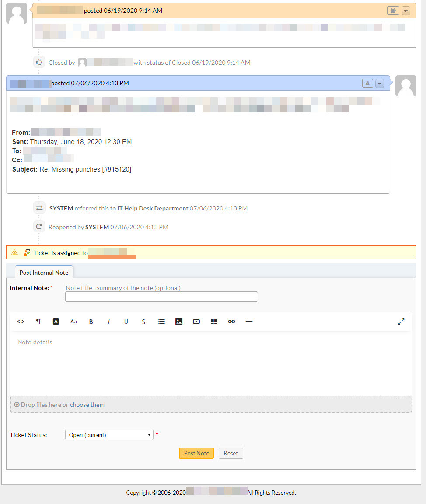
Task: Open the font size icon
Action: tap(73, 322)
